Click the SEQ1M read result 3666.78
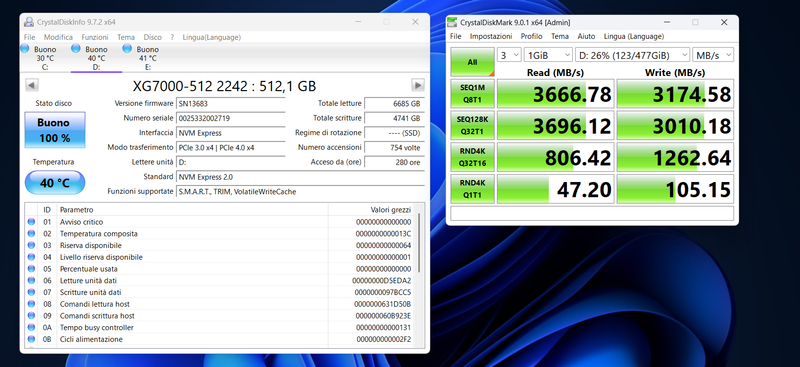 [556, 94]
